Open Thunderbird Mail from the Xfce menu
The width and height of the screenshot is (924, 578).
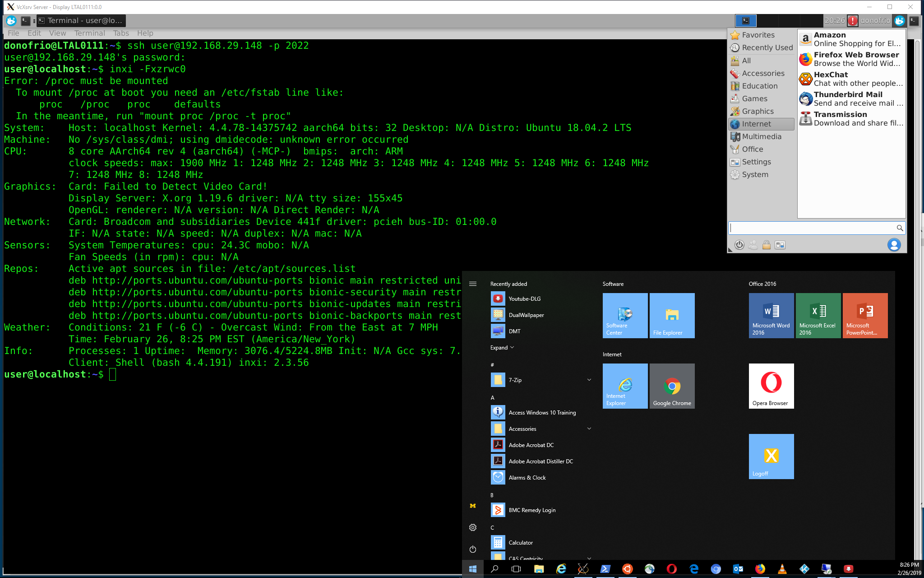click(851, 99)
